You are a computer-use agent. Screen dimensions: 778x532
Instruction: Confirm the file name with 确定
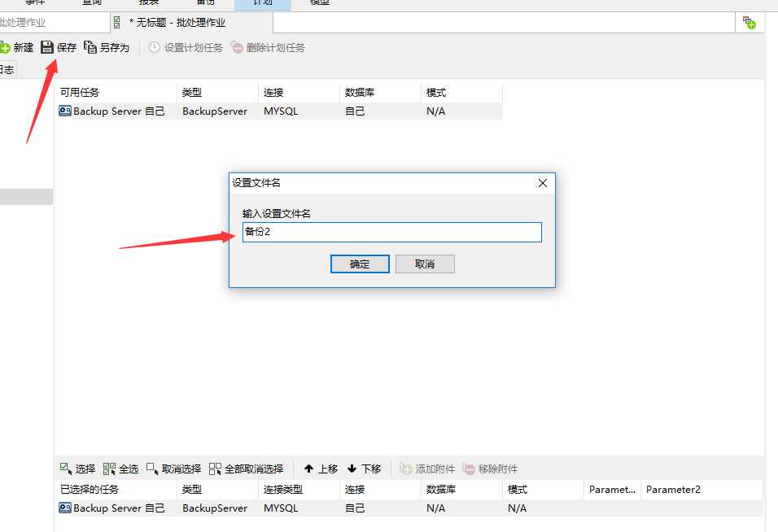click(360, 264)
